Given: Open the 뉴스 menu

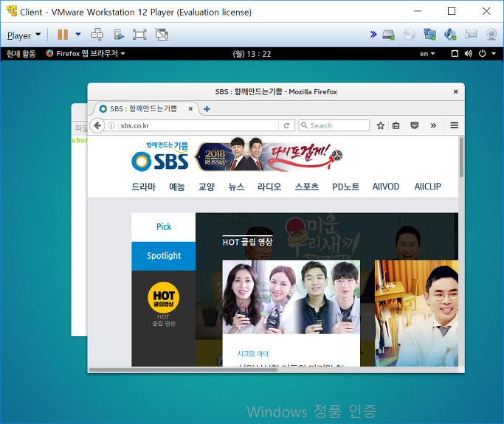Looking at the screenshot, I should coord(236,187).
